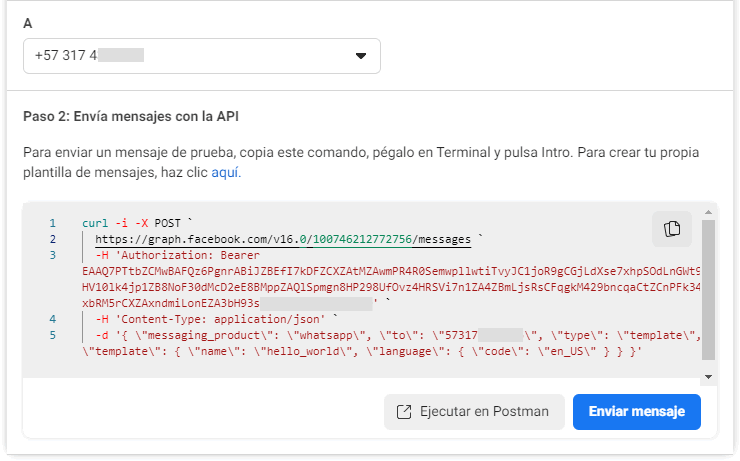Click the 'curl -i -X POST' line
This screenshot has height=461, width=740.
coord(137,223)
